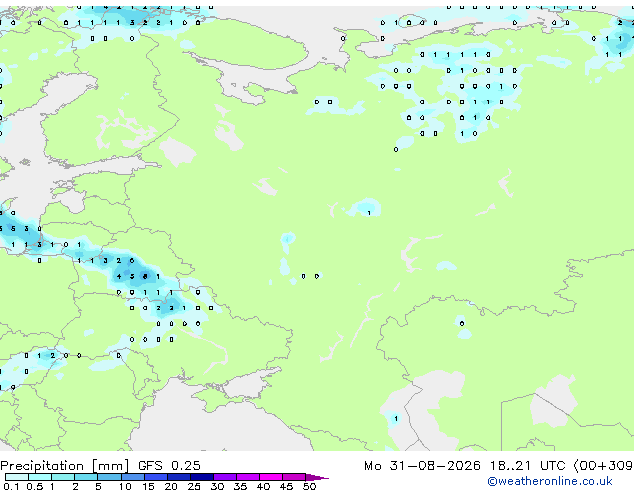The width and height of the screenshot is (634, 490).
Task: Click the '10' legend scale label
Action: 125,486
